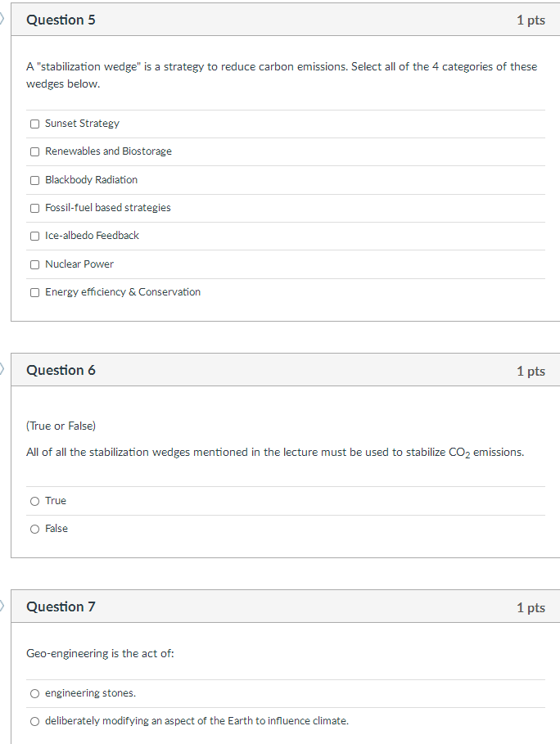Image resolution: width=560 pixels, height=744 pixels.
Task: Click the Geo-engineering question prompt text
Action: pos(100,654)
